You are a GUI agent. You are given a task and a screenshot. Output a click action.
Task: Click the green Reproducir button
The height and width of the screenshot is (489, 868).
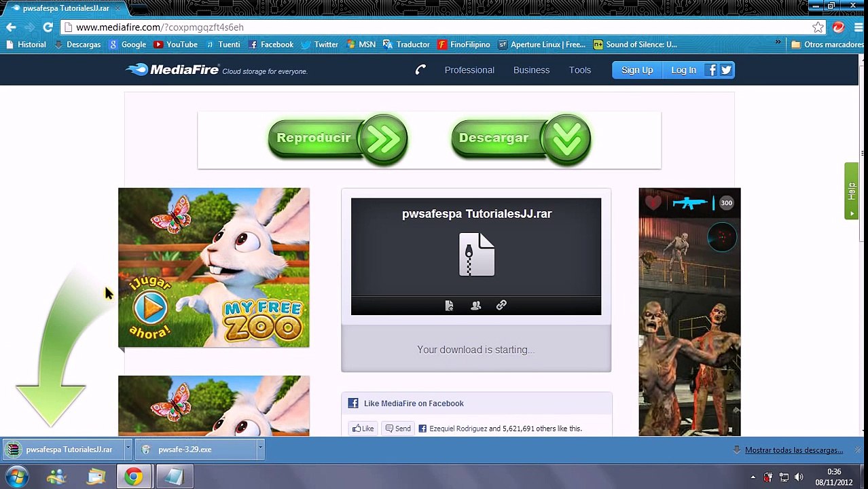pyautogui.click(x=338, y=139)
